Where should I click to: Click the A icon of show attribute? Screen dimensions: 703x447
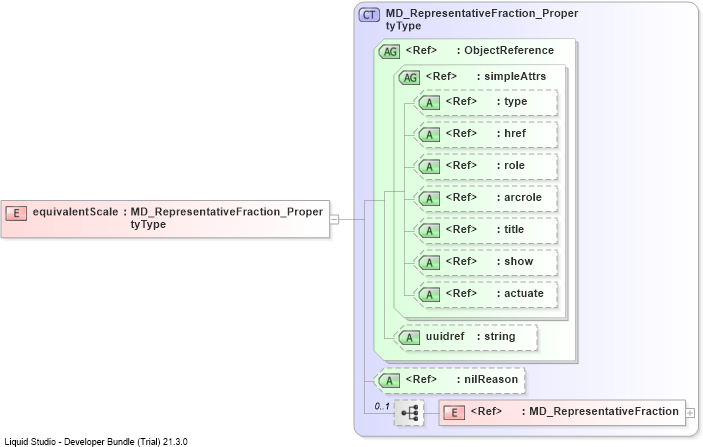point(429,263)
